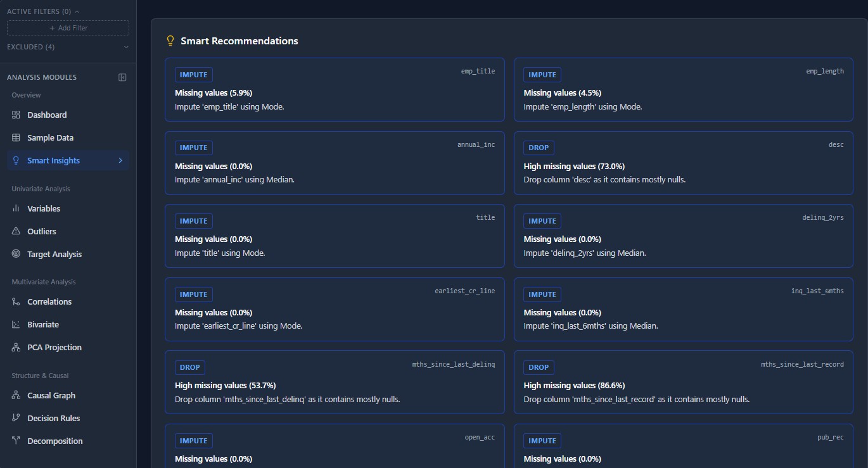Click the IMPUTE badge for emp_title
The image size is (868, 468).
(x=193, y=75)
